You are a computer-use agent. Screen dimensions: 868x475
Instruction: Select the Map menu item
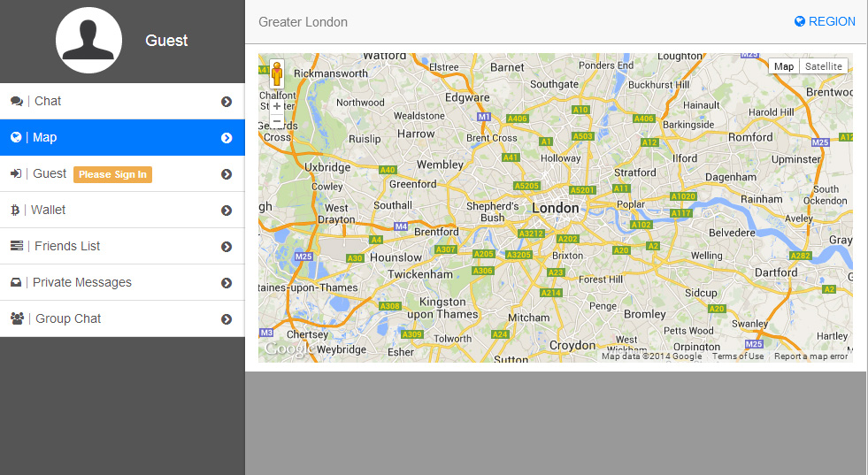(x=122, y=137)
